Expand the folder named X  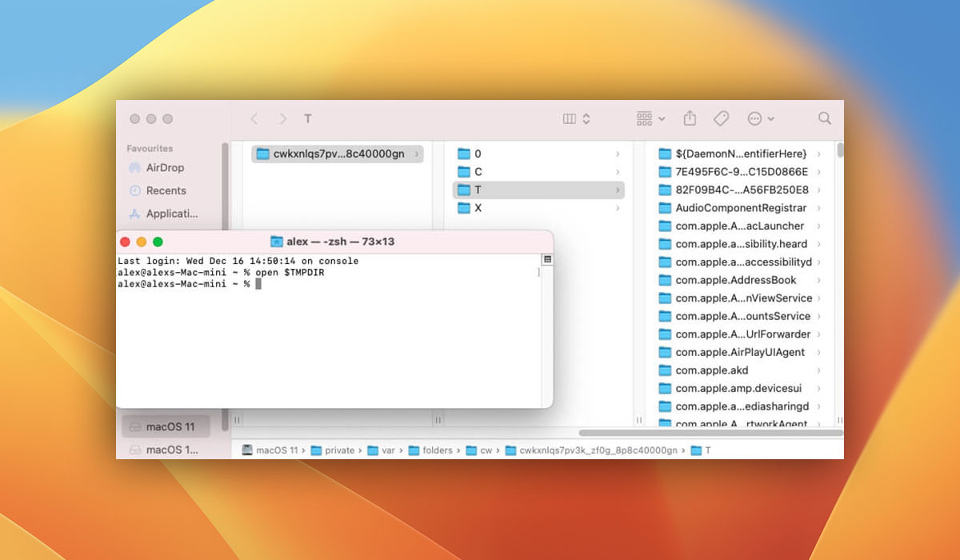(478, 208)
